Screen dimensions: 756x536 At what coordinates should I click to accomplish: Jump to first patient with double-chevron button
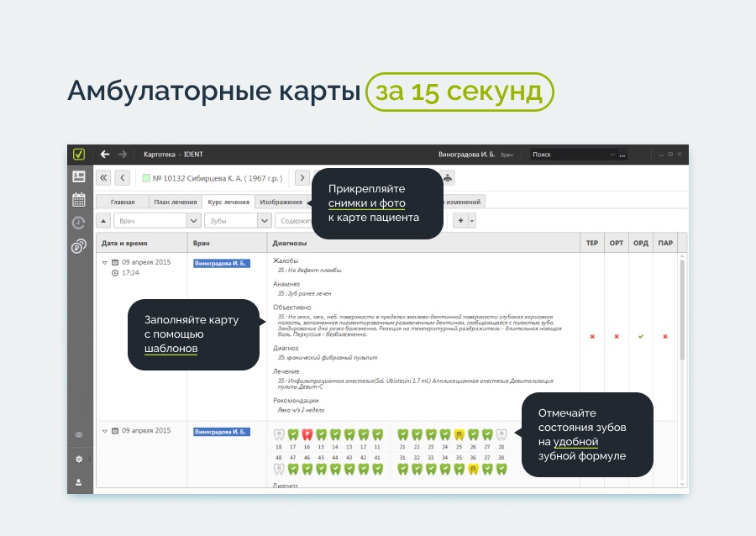coord(103,178)
